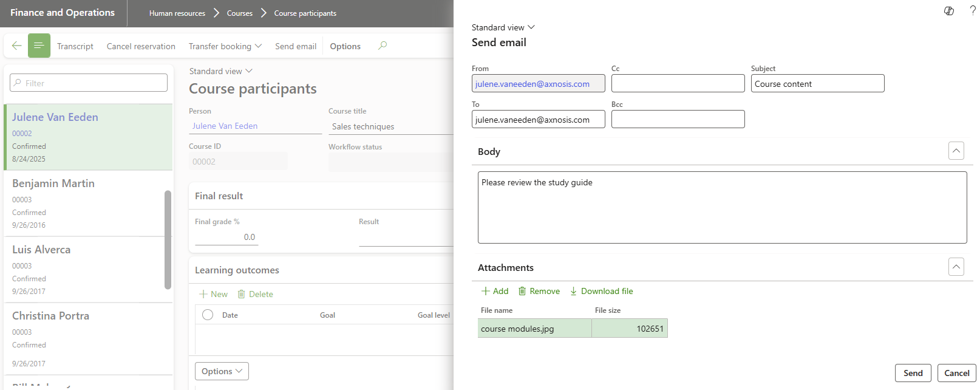Open the Transfer booking menu
Image resolution: width=980 pixels, height=390 pixels.
tap(225, 46)
